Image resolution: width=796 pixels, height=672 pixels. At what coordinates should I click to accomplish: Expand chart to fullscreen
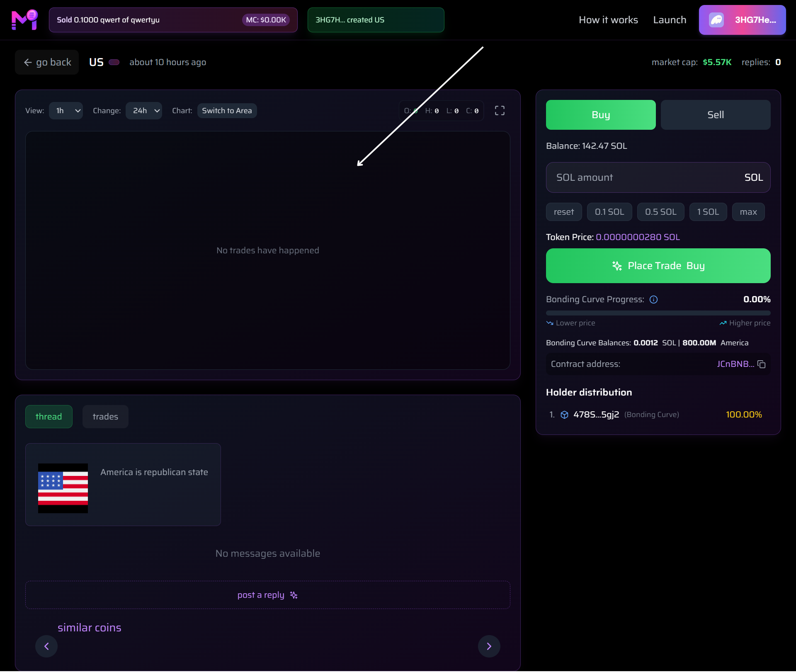(500, 111)
